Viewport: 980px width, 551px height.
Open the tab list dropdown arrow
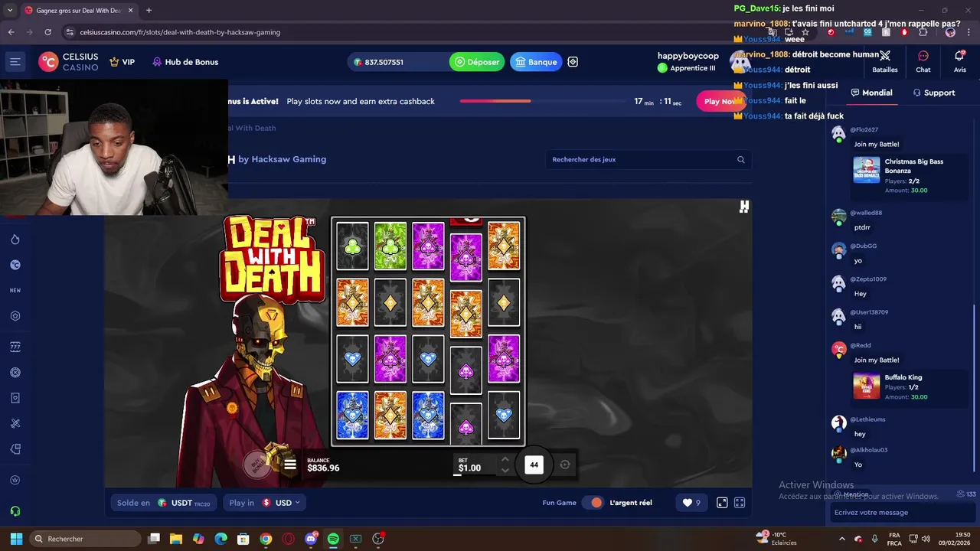tap(9, 11)
